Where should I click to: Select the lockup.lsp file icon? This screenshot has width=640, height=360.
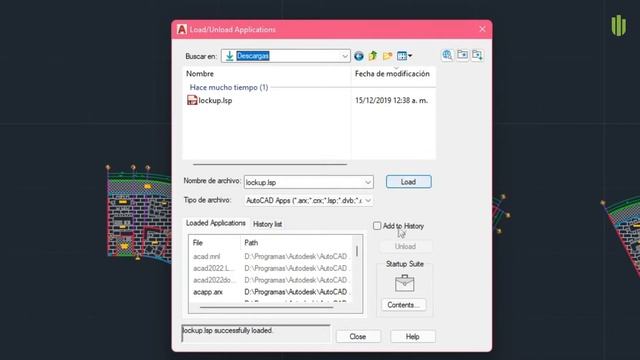tap(192, 100)
